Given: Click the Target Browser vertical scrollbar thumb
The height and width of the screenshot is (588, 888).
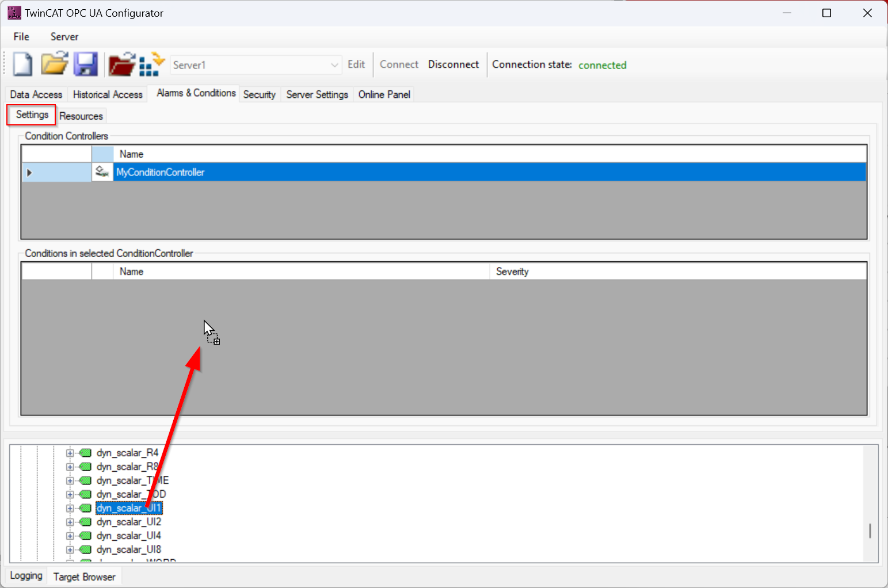Looking at the screenshot, I should [x=870, y=530].
